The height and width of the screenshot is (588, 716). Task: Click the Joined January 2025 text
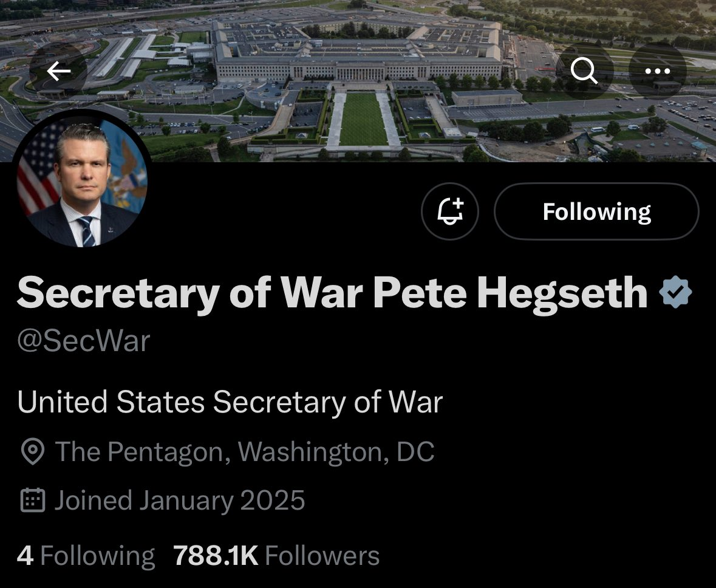pyautogui.click(x=180, y=501)
